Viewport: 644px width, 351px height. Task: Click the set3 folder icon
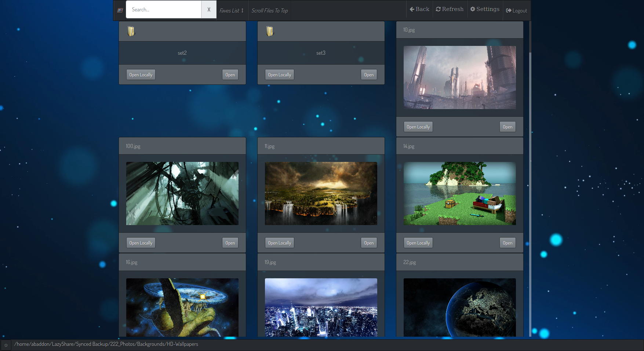270,31
